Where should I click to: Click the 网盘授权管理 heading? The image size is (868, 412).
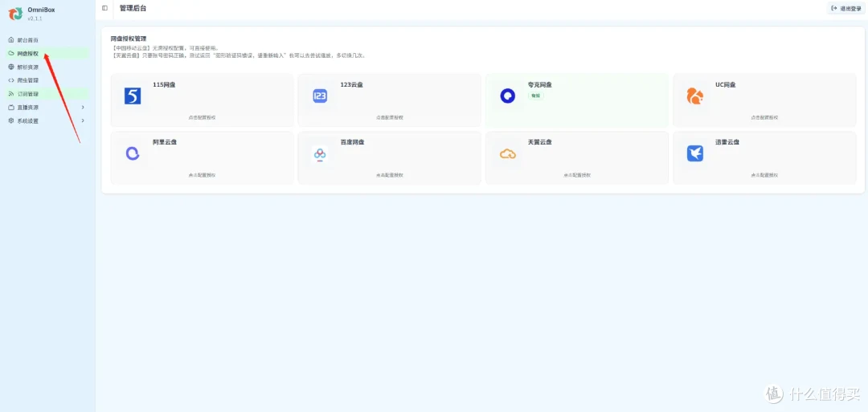point(129,39)
